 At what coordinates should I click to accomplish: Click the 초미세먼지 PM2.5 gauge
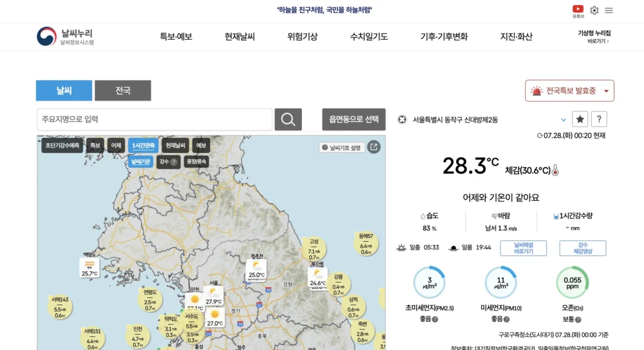tap(429, 282)
